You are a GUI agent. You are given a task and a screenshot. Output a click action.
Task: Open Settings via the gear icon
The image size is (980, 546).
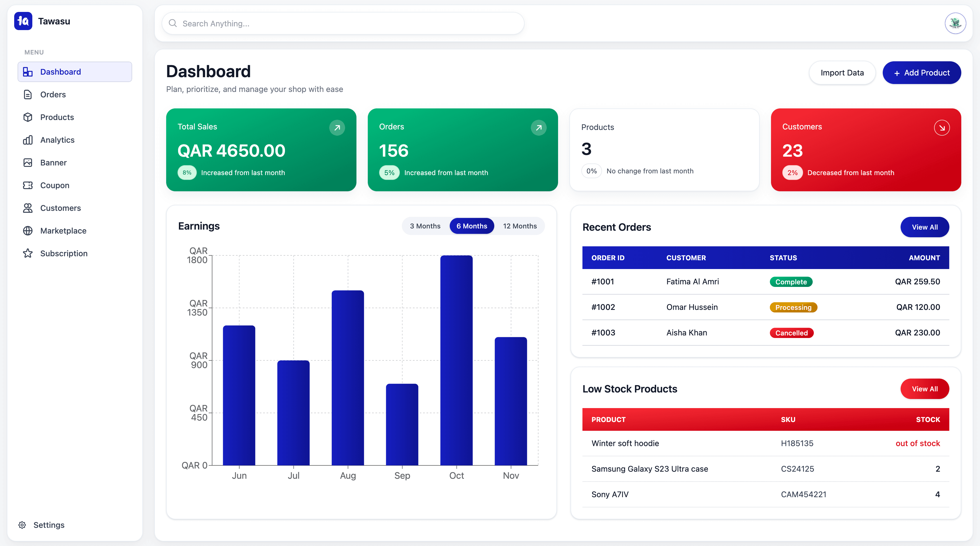pos(22,525)
